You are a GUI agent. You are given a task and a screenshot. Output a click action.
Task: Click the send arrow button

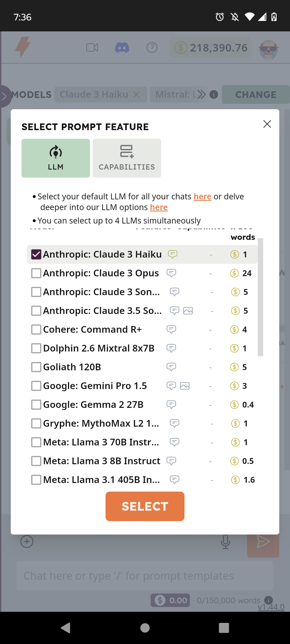[x=263, y=541]
